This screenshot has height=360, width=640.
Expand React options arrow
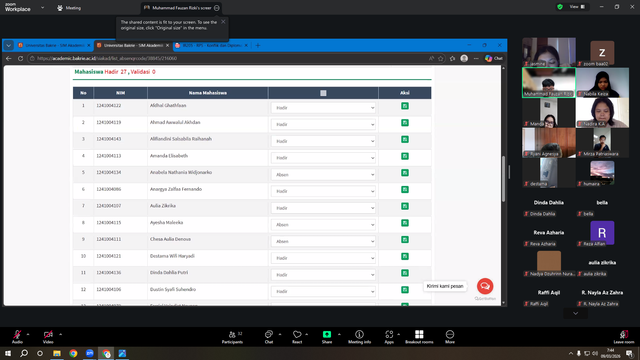307,334
